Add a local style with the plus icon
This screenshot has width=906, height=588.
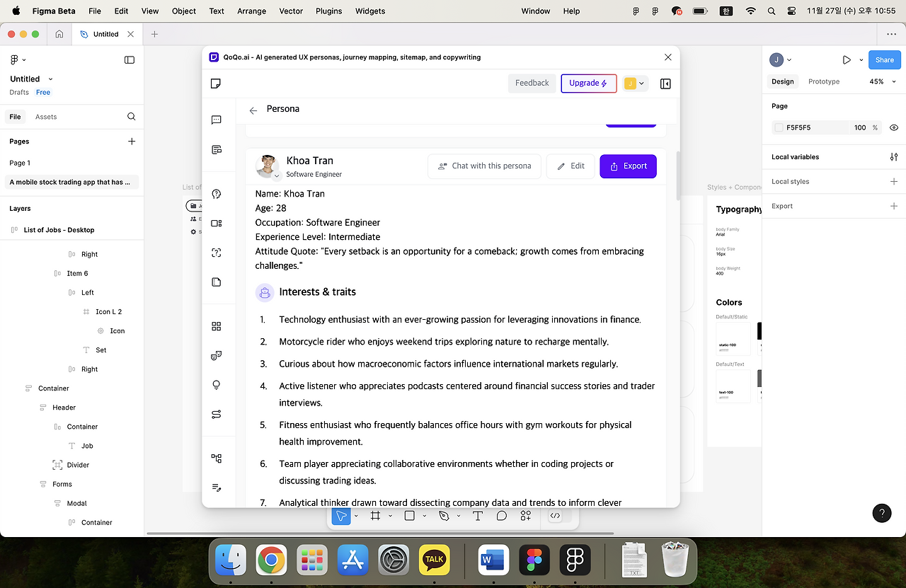pos(894,182)
